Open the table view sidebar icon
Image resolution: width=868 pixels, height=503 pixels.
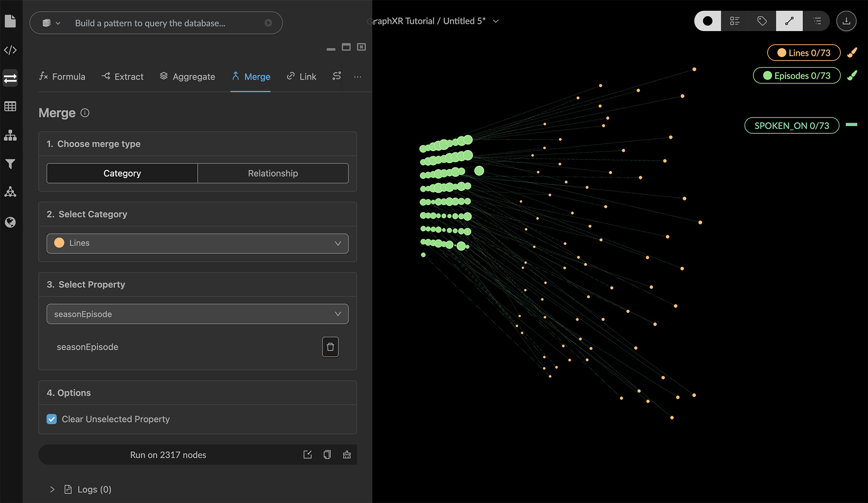click(x=10, y=106)
